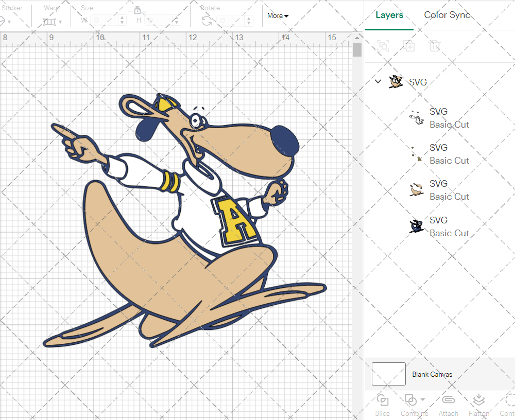Collapse the SVG group layer

click(x=378, y=81)
